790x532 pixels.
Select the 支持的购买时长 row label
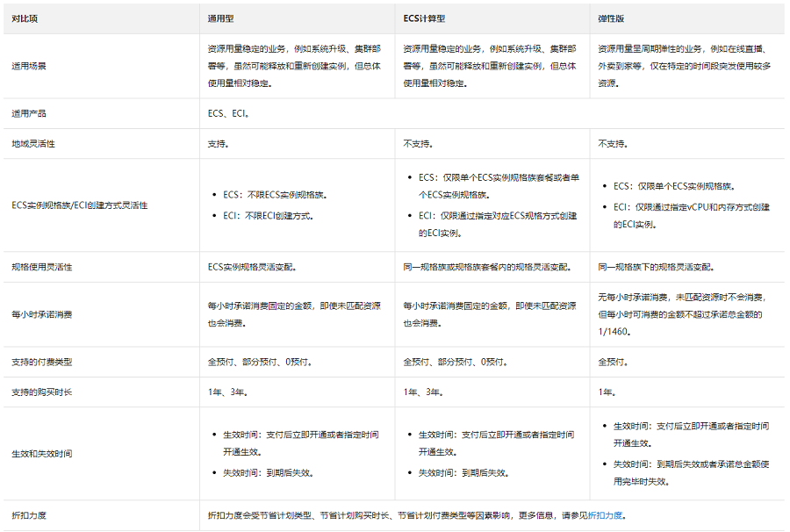pos(42,392)
